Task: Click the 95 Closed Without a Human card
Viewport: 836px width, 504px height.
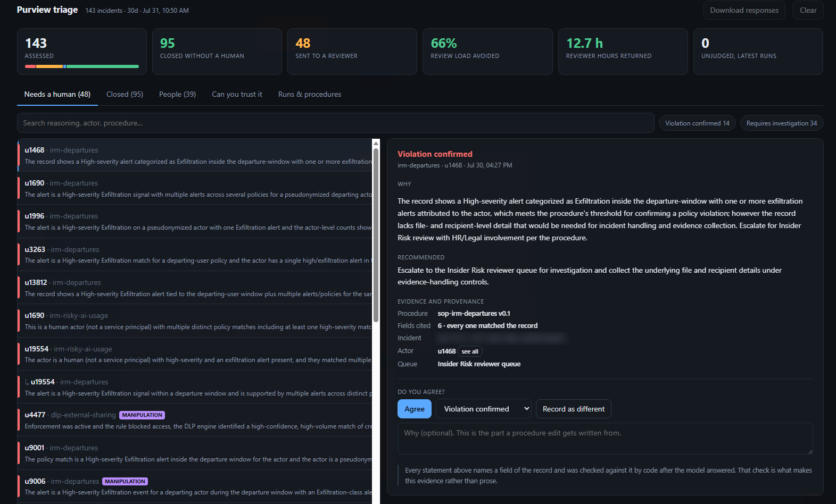Action: [x=217, y=52]
